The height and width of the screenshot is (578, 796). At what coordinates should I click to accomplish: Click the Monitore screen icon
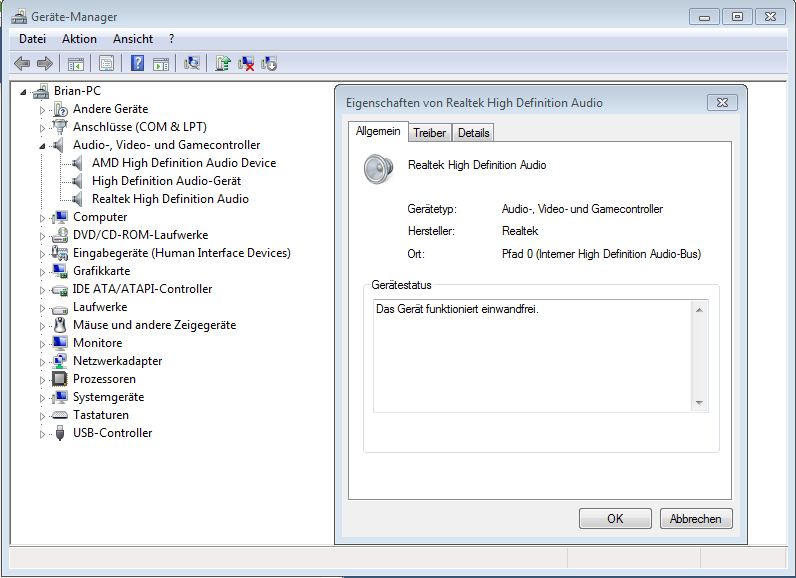point(60,343)
